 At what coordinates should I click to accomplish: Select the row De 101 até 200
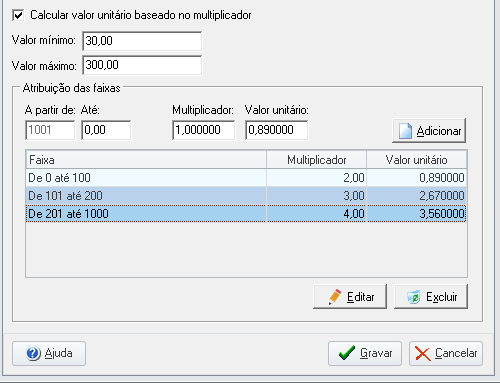click(246, 196)
